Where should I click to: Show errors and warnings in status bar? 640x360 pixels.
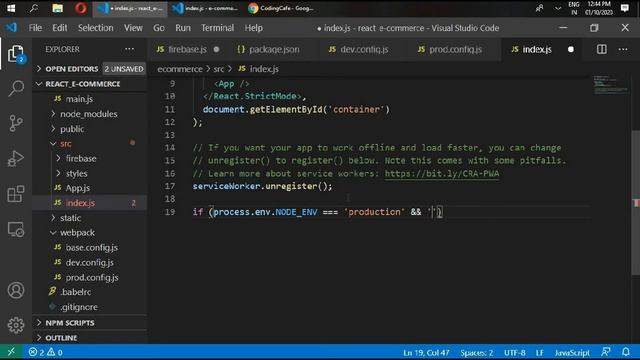(45, 352)
